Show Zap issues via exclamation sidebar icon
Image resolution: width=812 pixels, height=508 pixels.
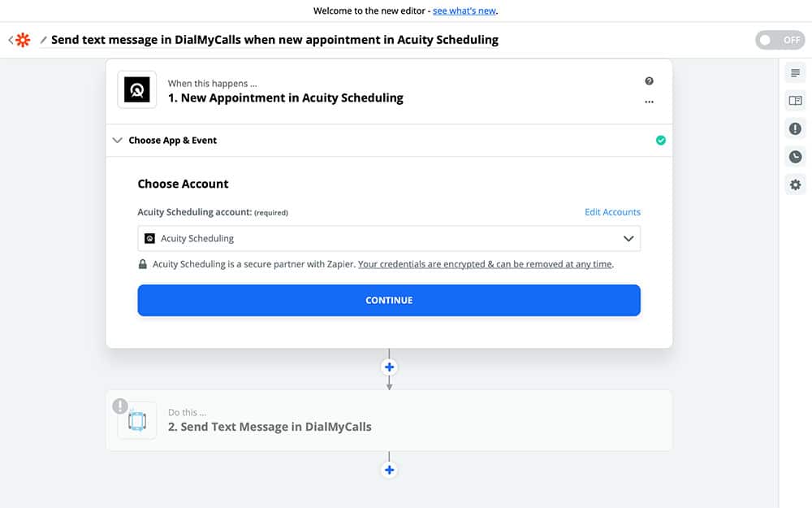(x=795, y=128)
